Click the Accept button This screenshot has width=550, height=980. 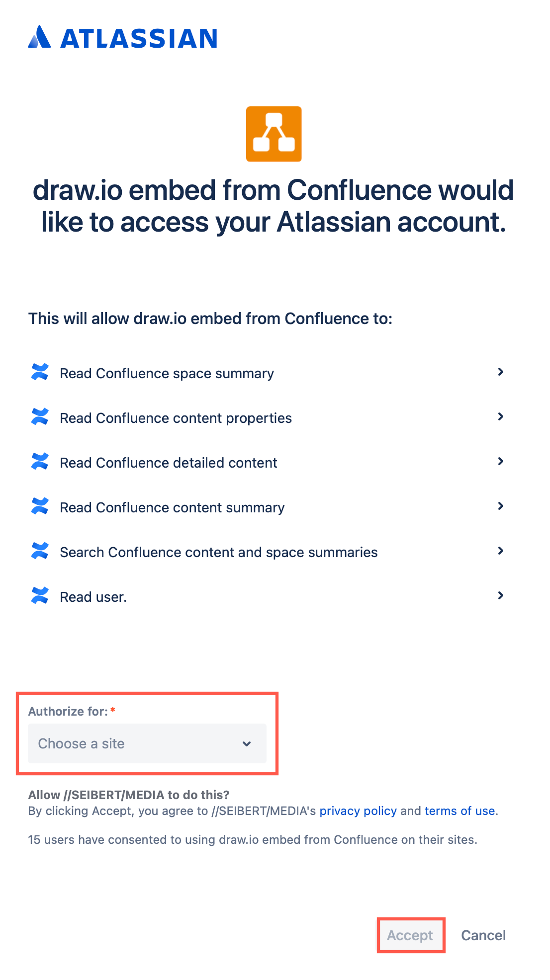[411, 935]
